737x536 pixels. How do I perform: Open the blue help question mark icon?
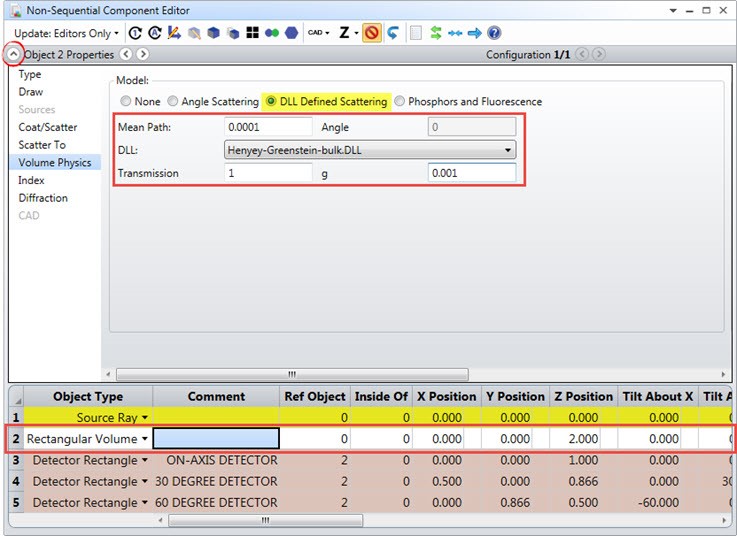[x=494, y=33]
